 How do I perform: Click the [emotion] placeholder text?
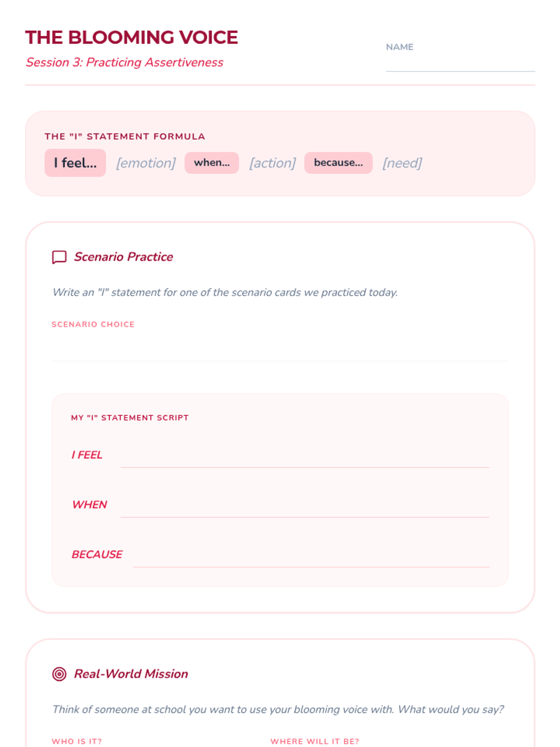(146, 163)
